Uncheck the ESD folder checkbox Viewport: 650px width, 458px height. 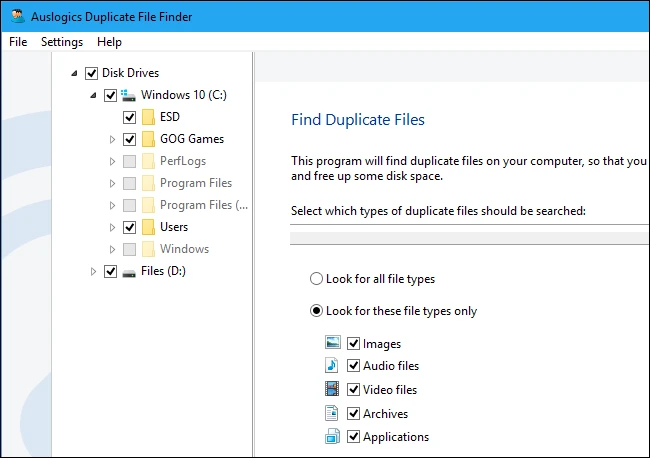click(129, 117)
